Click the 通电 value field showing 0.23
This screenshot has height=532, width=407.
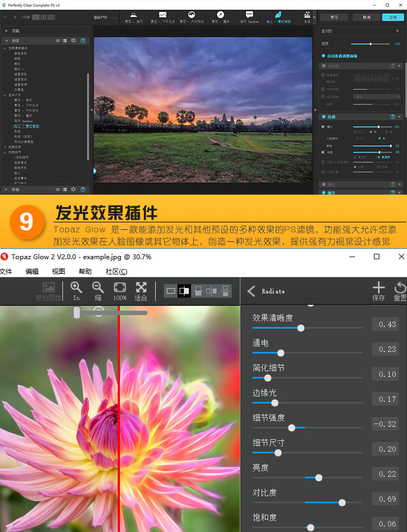[385, 349]
